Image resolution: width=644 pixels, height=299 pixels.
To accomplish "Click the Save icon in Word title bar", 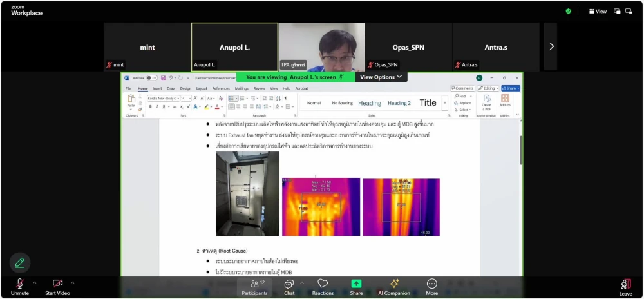I will [163, 77].
